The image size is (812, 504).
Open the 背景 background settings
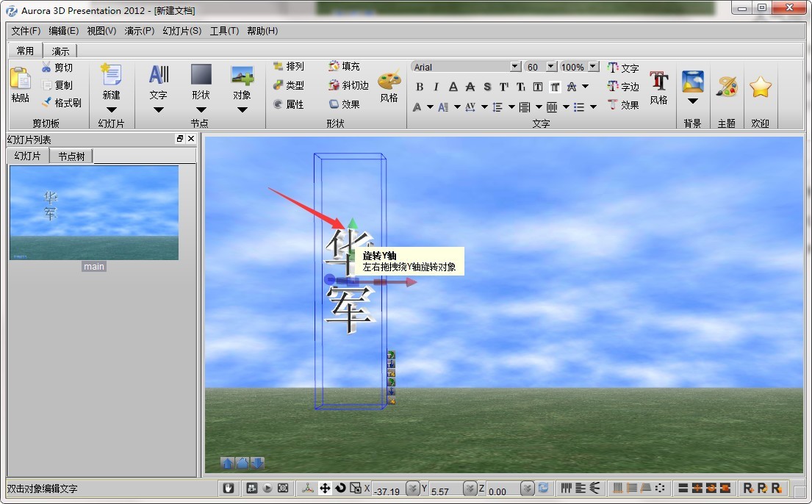[692, 81]
